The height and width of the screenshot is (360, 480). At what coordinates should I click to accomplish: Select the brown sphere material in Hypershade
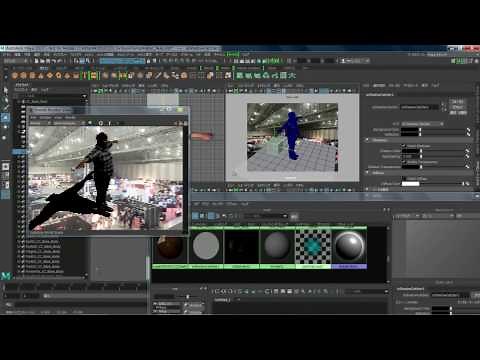170,247
